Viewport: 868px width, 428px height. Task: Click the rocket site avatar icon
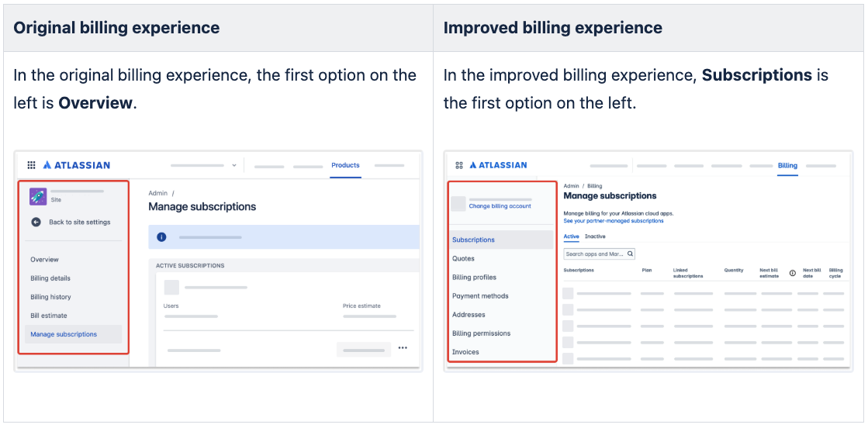click(38, 197)
